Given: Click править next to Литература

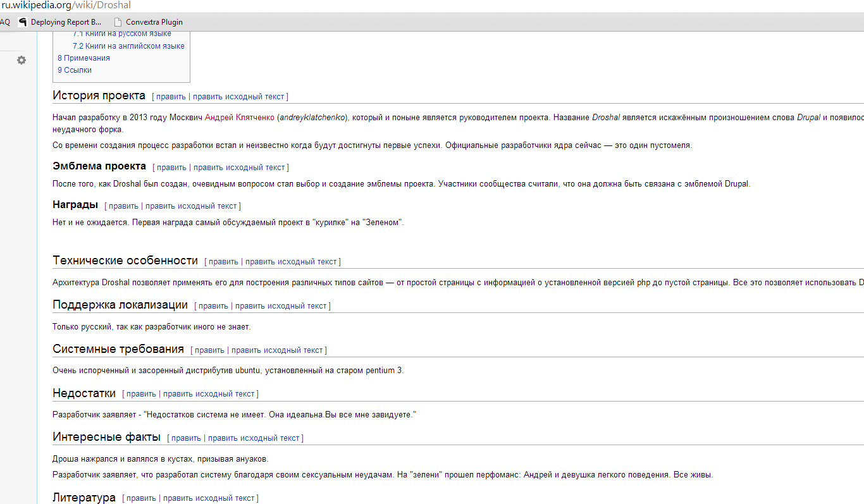Looking at the screenshot, I should click(x=141, y=498).
